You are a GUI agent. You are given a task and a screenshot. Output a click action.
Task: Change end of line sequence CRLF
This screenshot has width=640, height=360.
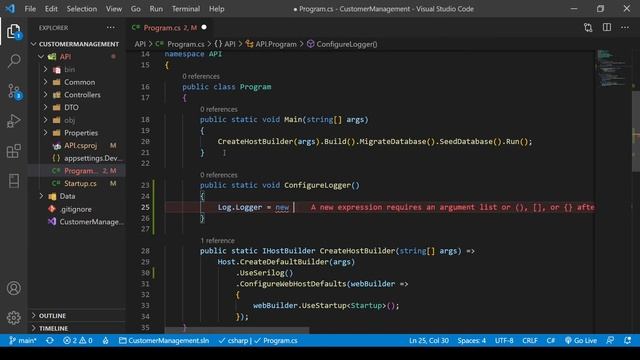point(530,340)
